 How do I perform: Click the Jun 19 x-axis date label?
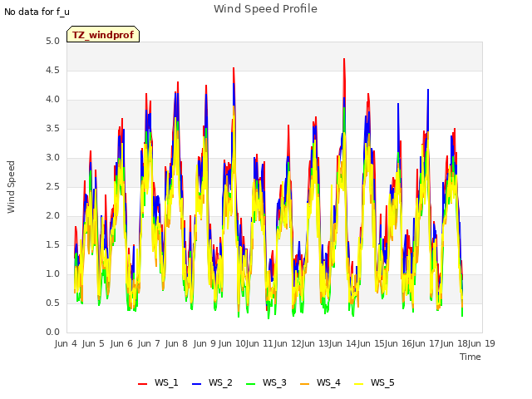point(481,343)
